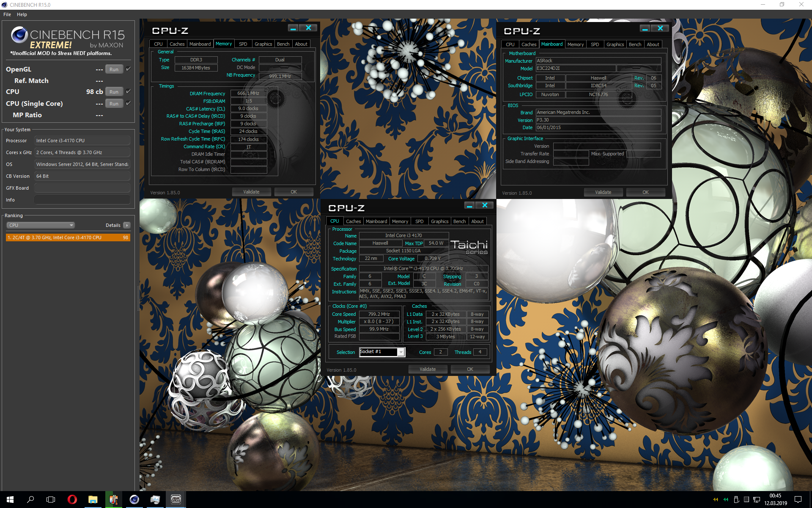Close the Mainboard CPU-Z window

(661, 28)
